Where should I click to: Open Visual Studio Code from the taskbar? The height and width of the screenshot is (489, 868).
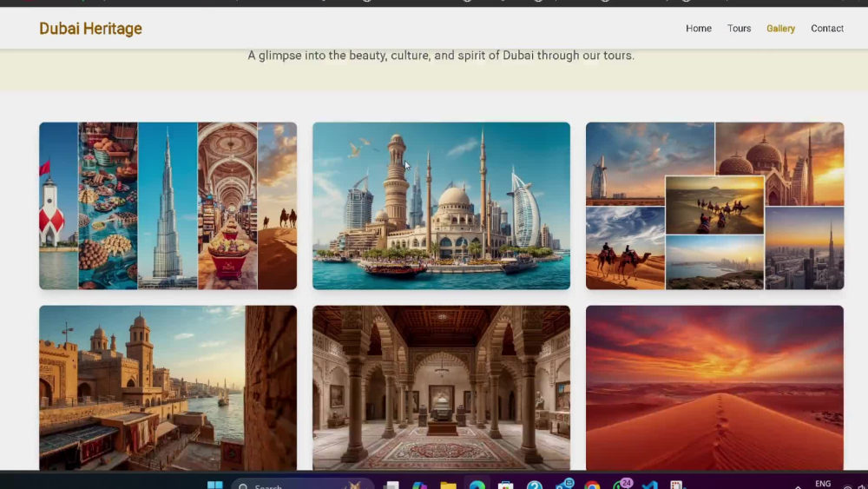click(x=649, y=485)
